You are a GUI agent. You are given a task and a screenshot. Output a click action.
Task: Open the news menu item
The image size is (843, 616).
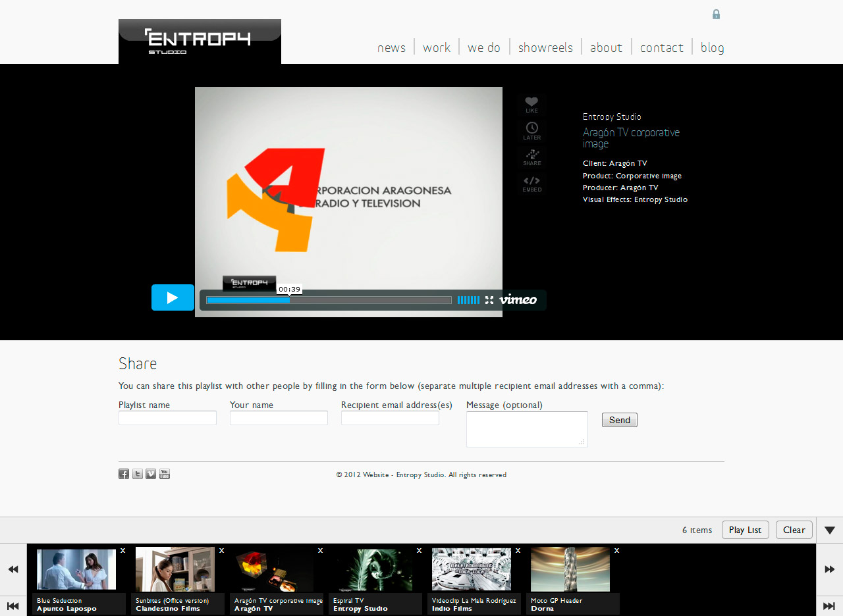click(391, 47)
